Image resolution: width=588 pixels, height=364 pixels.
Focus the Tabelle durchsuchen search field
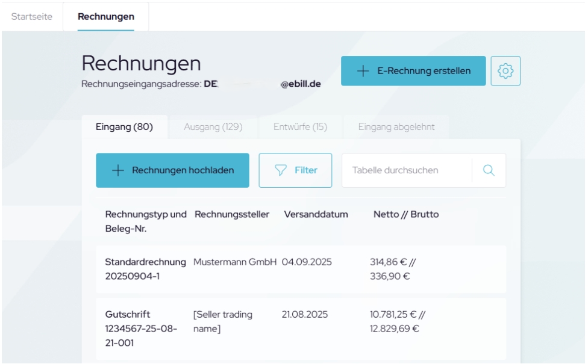pyautogui.click(x=407, y=170)
